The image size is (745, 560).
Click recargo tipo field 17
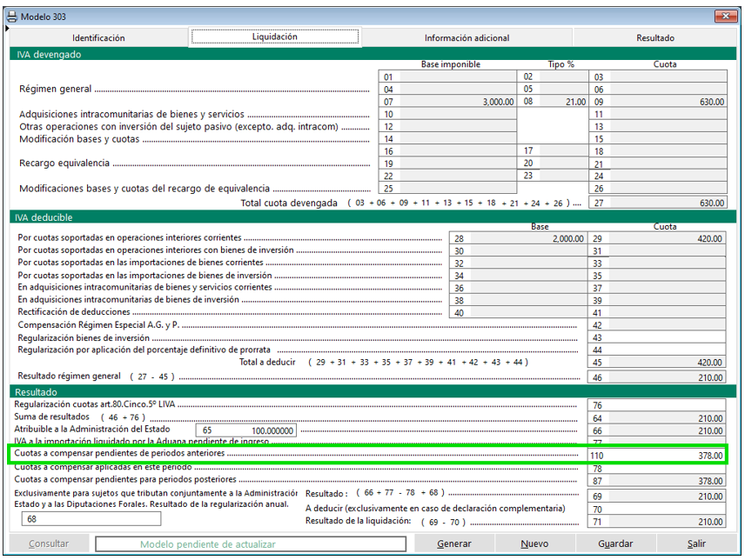(x=553, y=151)
